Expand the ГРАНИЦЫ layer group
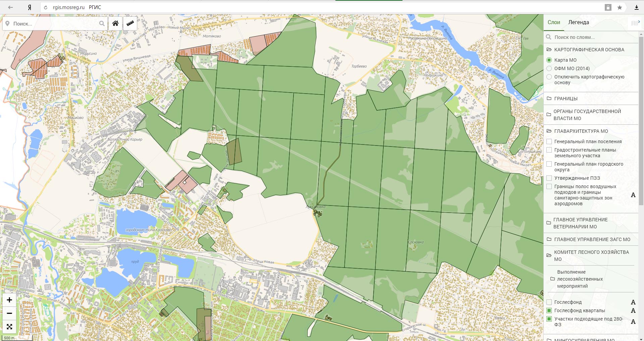Image resolution: width=644 pixels, height=341 pixels. (566, 99)
